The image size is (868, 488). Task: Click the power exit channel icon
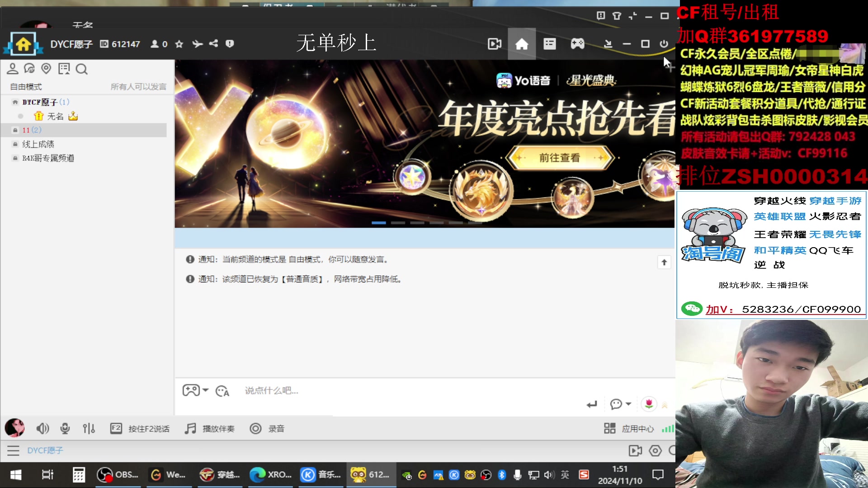(x=664, y=44)
